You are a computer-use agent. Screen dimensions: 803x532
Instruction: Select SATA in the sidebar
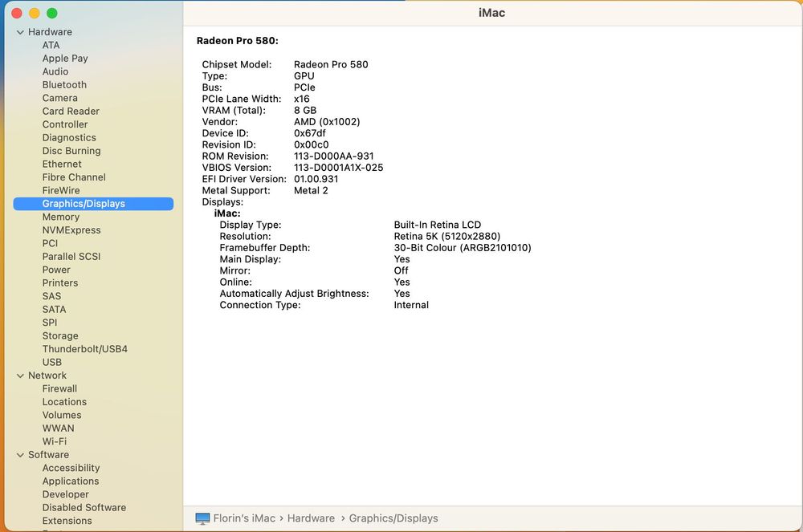(54, 310)
